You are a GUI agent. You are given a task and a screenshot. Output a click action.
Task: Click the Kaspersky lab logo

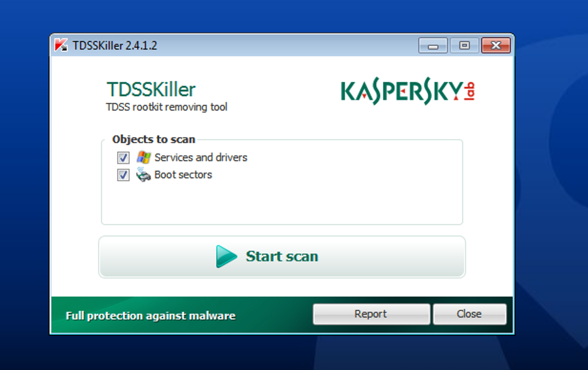(408, 91)
